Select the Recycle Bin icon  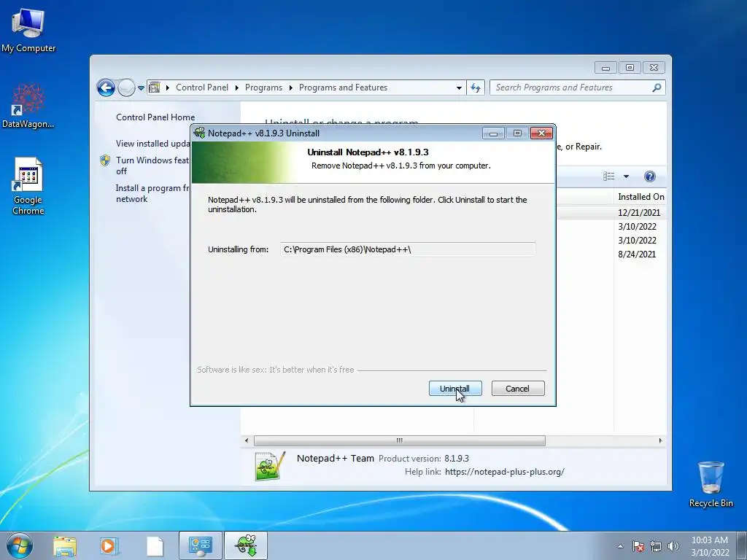point(711,484)
